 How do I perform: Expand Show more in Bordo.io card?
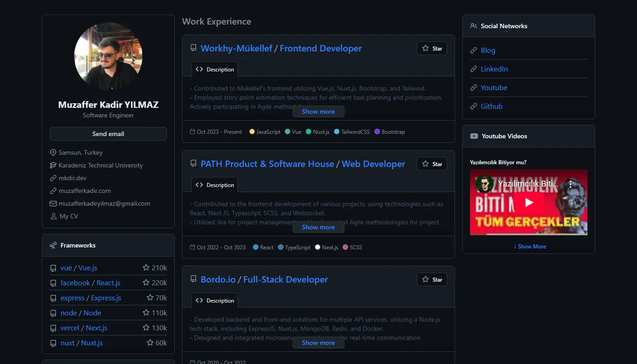click(318, 343)
